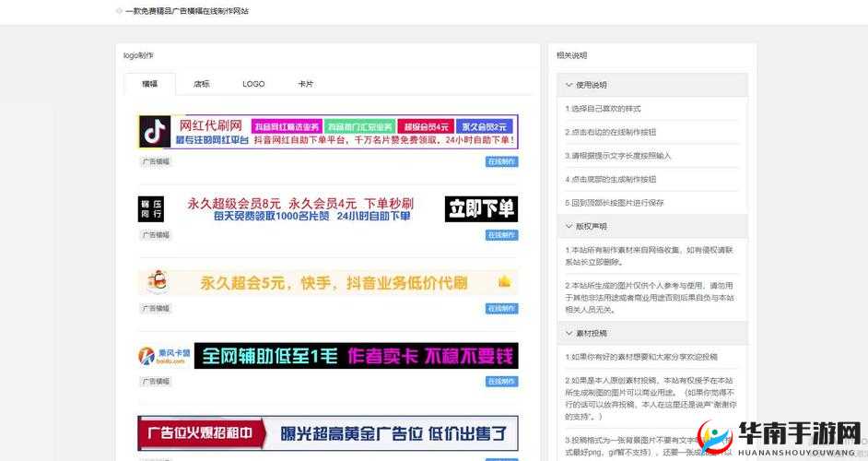The height and width of the screenshot is (461, 868).
Task: Switch to the 横幅 tab
Action: [x=150, y=84]
